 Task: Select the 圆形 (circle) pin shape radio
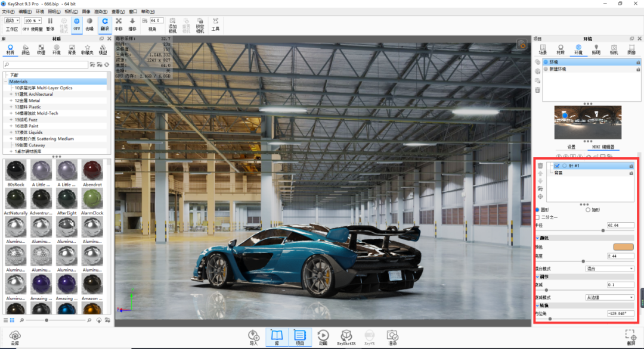[537, 210]
